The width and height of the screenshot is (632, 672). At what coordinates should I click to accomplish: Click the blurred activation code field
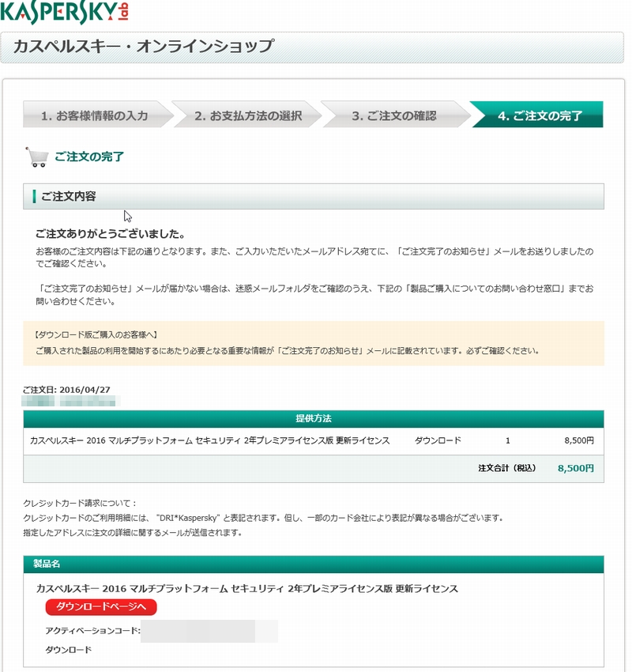(209, 631)
